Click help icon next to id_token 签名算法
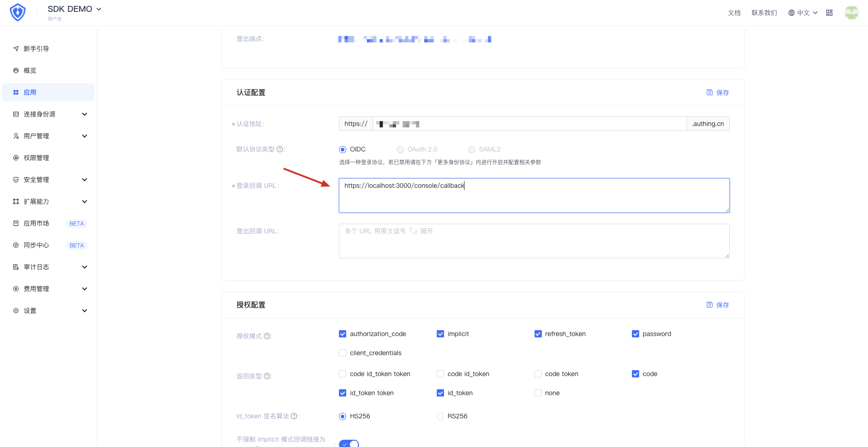868x447 pixels. coord(294,416)
